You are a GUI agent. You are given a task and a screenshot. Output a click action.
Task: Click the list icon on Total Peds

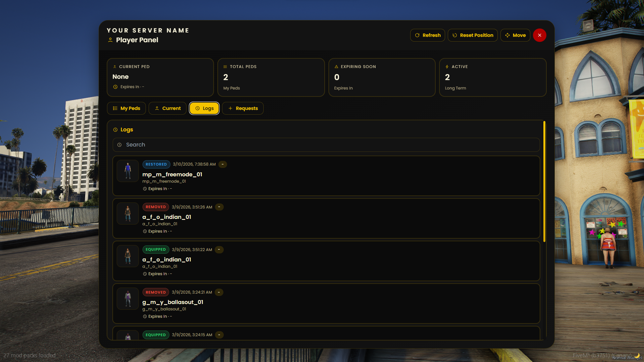click(225, 67)
